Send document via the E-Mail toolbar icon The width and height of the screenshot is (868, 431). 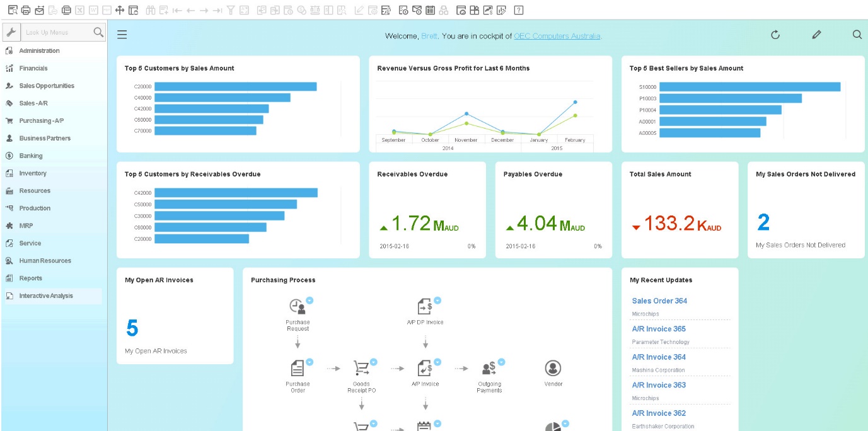[x=39, y=9]
